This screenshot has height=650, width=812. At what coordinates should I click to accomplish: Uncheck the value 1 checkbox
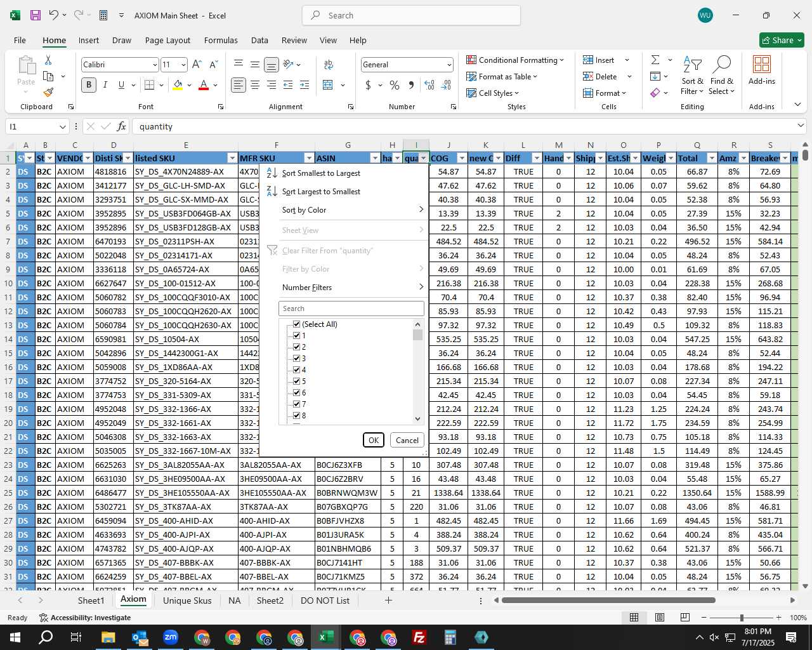tap(296, 336)
